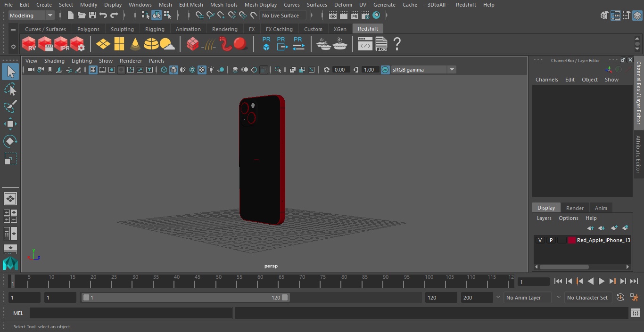Start Redshift IPR render shelf icon
Image resolution: width=644 pixels, height=332 pixels.
[61, 44]
